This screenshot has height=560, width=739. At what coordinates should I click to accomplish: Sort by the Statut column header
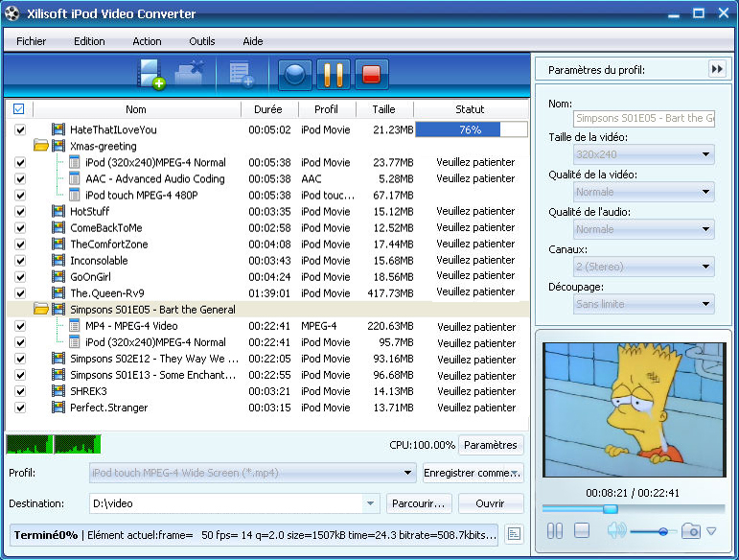pyautogui.click(x=470, y=109)
